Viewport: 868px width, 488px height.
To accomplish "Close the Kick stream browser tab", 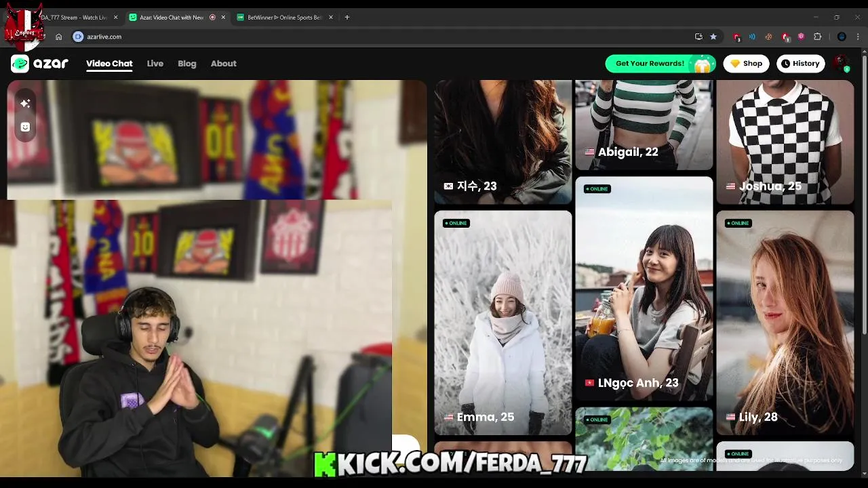I will tap(115, 18).
